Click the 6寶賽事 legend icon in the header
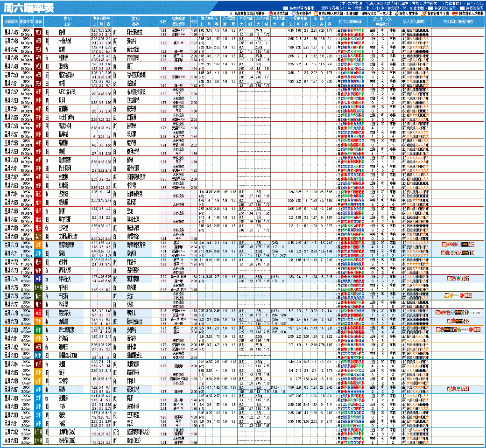 [x=396, y=14]
